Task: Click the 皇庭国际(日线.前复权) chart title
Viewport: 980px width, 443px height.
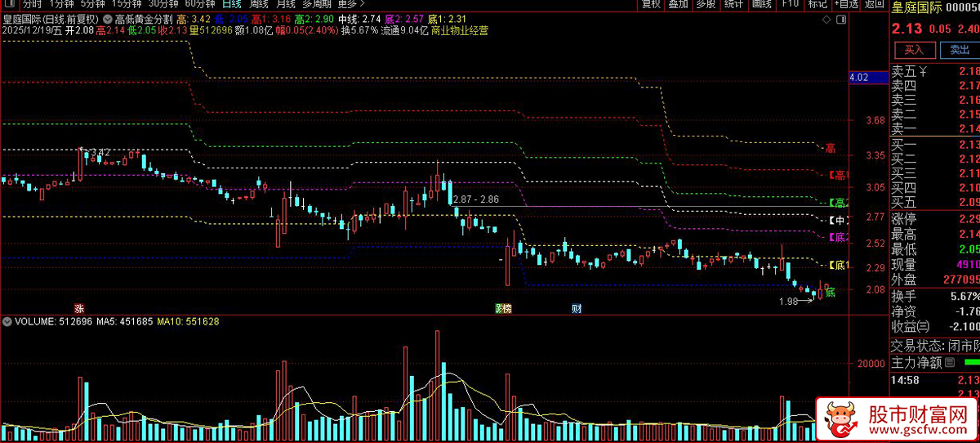Action: [50, 18]
